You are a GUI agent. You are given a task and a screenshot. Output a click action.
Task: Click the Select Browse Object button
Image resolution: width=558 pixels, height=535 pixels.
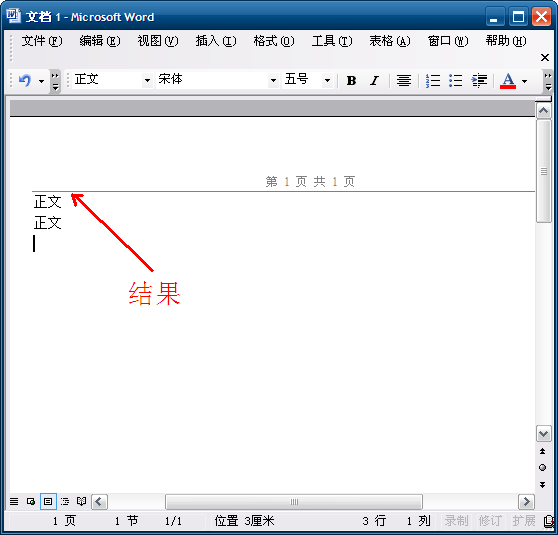click(x=542, y=468)
